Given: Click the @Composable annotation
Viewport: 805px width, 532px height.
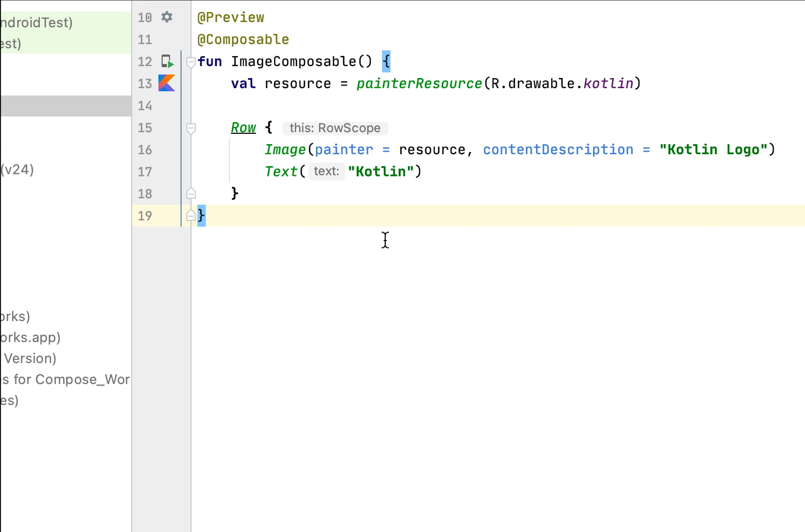Looking at the screenshot, I should (x=243, y=39).
